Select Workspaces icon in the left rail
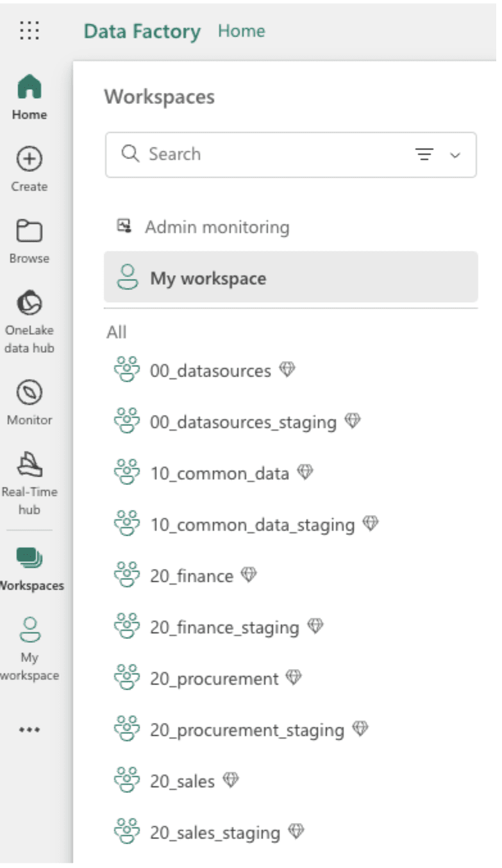This screenshot has height=868, width=502. (x=29, y=558)
